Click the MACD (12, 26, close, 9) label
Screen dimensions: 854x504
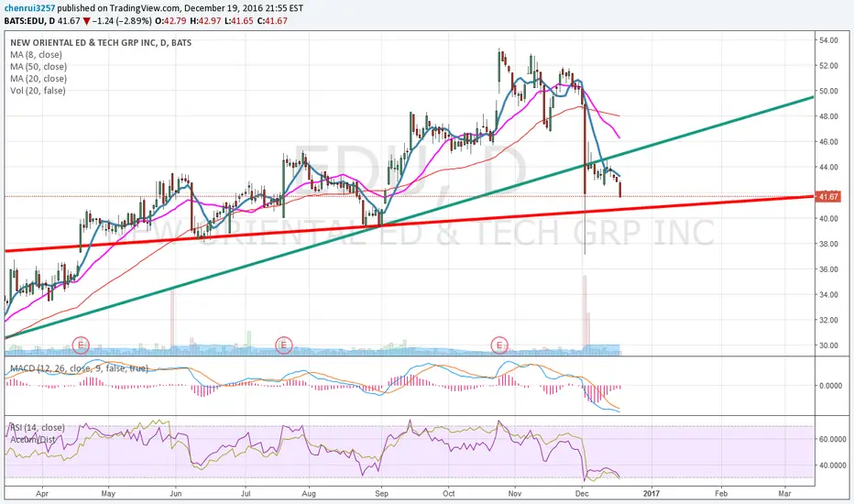pyautogui.click(x=79, y=368)
